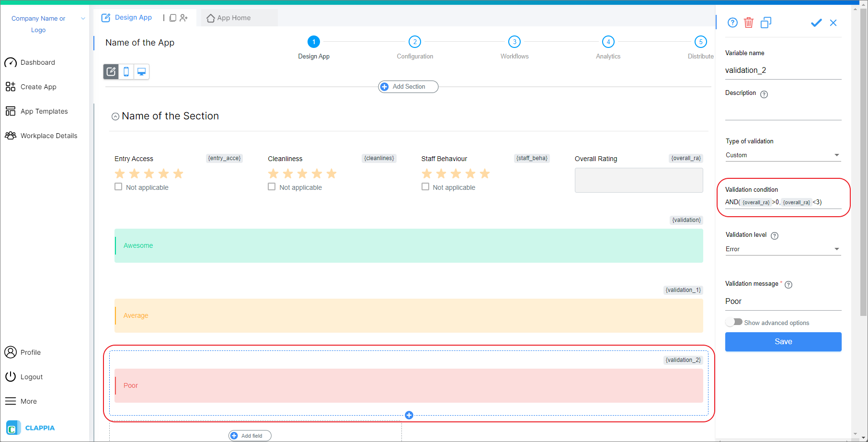868x442 pixels.
Task: Check Not applicable under Entry Access
Action: click(118, 186)
